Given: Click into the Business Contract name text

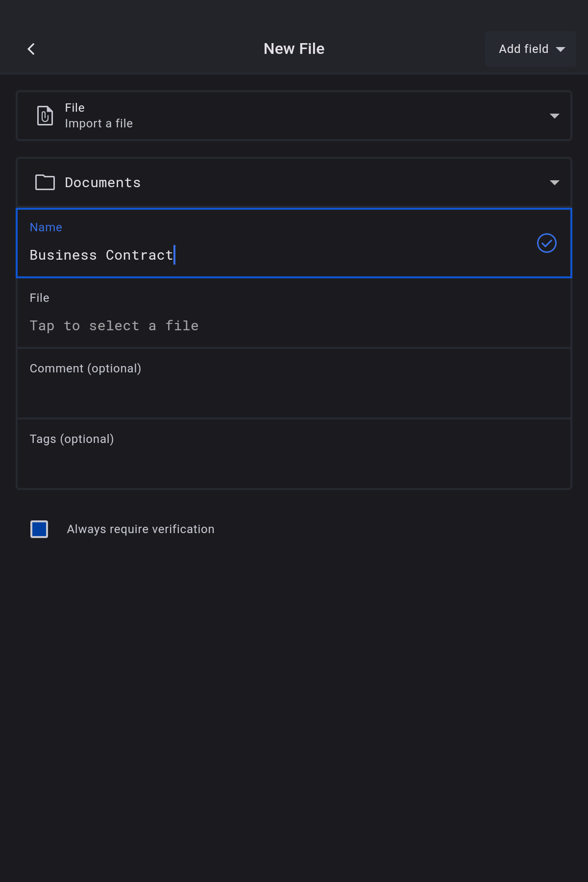Looking at the screenshot, I should tap(101, 255).
